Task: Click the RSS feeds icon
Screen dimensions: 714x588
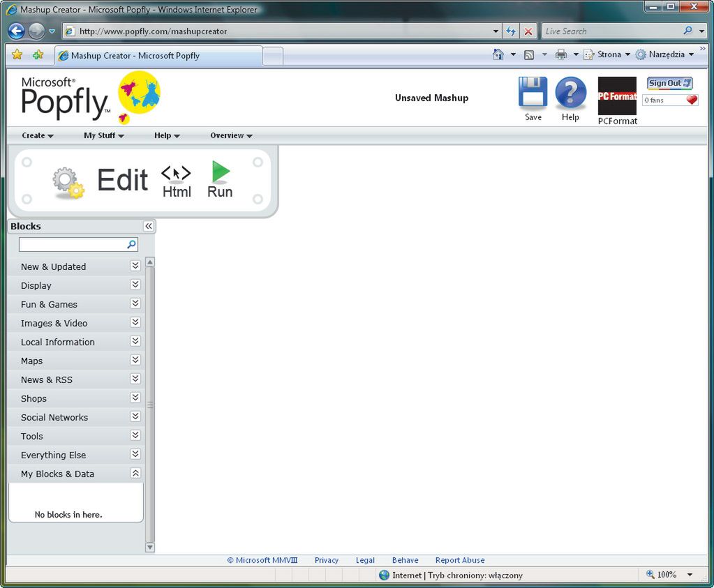Action: click(528, 55)
